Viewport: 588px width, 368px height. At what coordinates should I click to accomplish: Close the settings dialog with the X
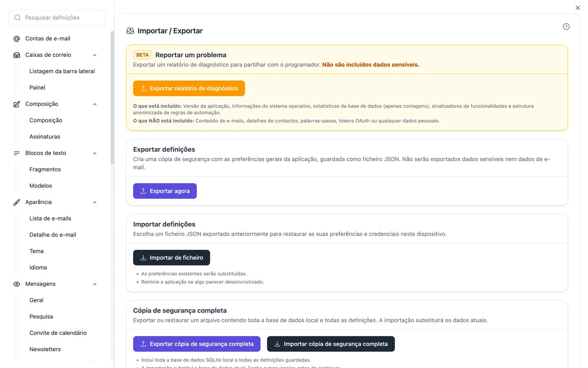578,8
